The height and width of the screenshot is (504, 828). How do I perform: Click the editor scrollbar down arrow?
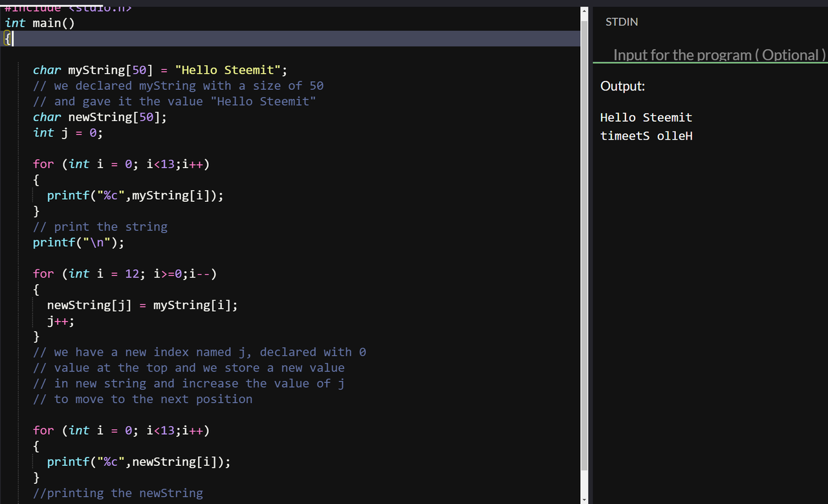(585, 499)
